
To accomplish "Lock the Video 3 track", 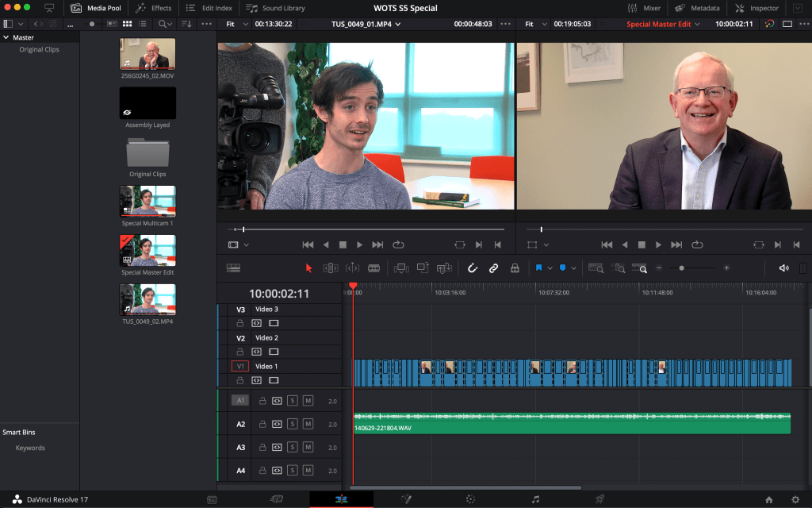I will coord(239,323).
